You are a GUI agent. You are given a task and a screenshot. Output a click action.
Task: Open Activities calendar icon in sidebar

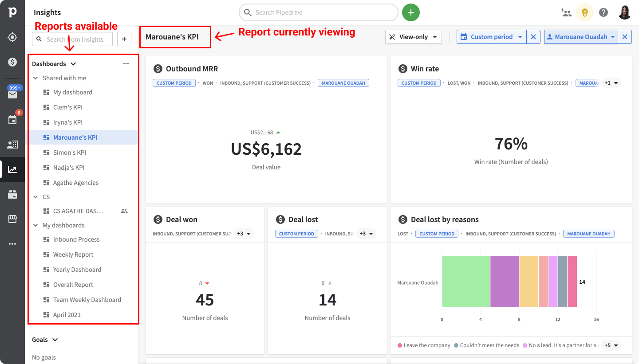[x=12, y=120]
